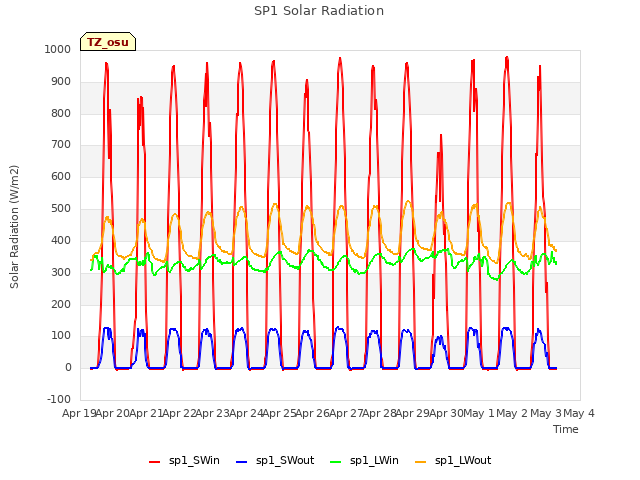Click the green sp1_LWin legend color marker

coord(336,462)
